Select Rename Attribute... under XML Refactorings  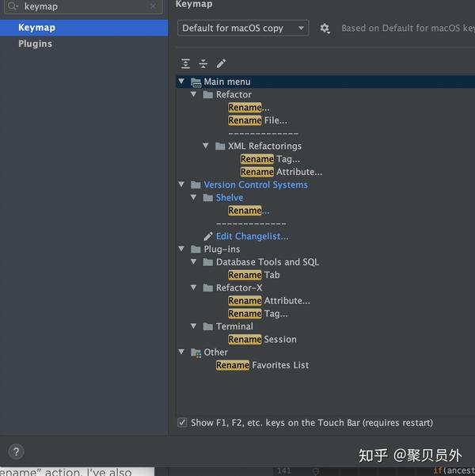pyautogui.click(x=281, y=172)
